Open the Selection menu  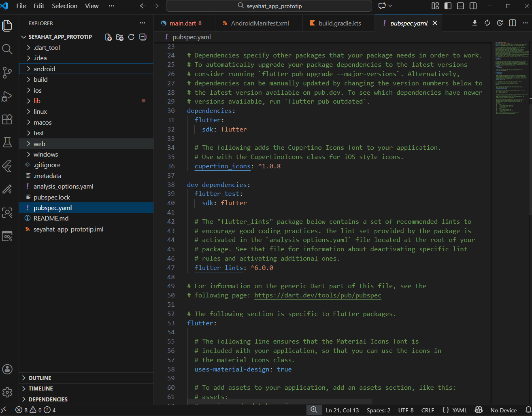tap(64, 6)
